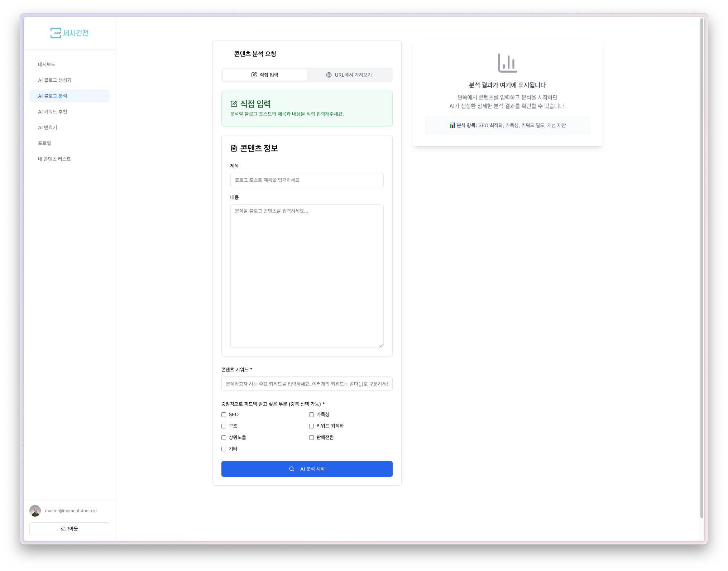
Task: Open 내 콘텐츠 리스트 in the sidebar
Action: (69, 159)
